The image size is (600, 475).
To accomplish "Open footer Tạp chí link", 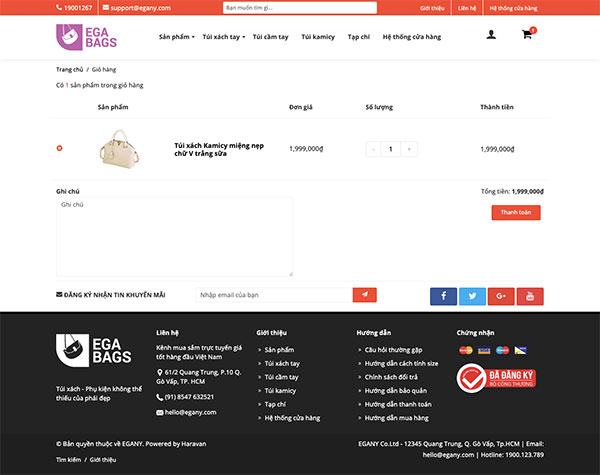I will coord(275,404).
